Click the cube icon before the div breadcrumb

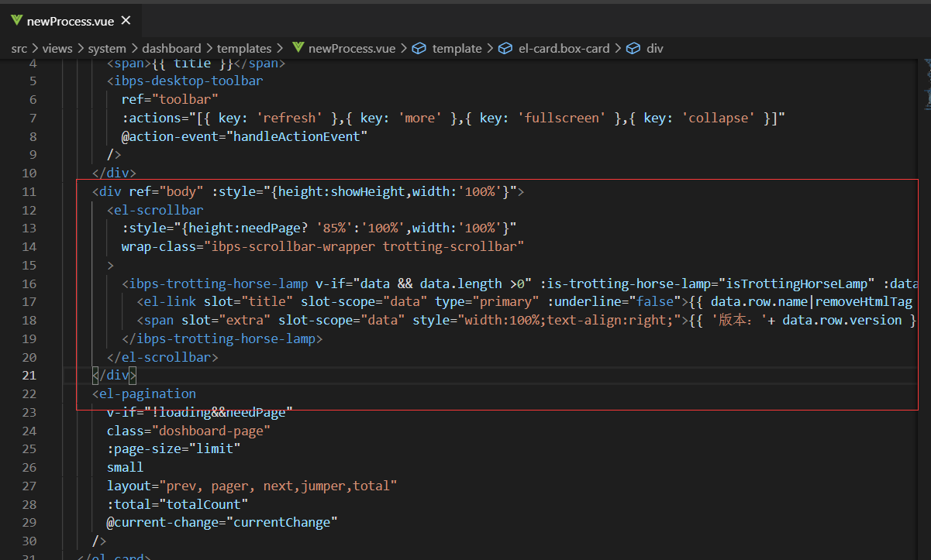634,48
